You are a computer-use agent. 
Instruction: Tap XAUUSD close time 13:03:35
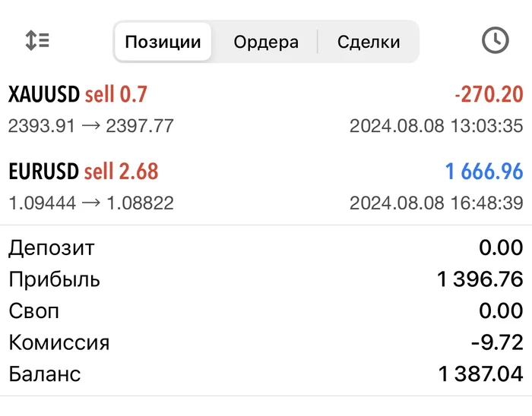[x=436, y=125]
